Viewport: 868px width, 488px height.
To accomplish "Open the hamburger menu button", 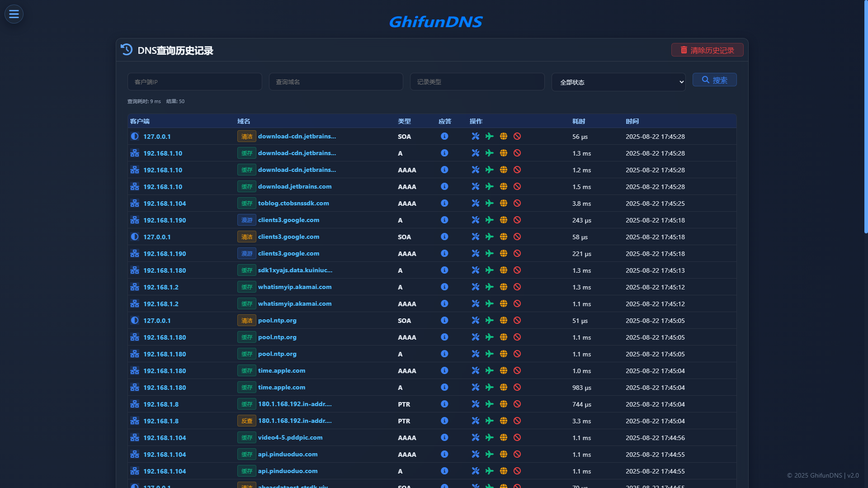I will pyautogui.click(x=14, y=14).
